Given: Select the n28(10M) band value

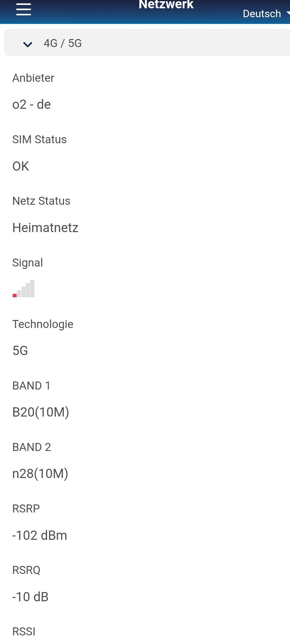Looking at the screenshot, I should click(40, 474).
